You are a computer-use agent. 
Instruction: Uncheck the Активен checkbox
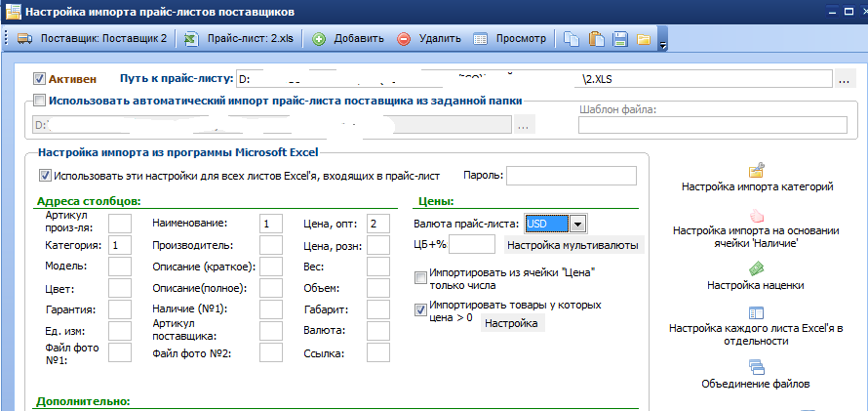[x=39, y=79]
